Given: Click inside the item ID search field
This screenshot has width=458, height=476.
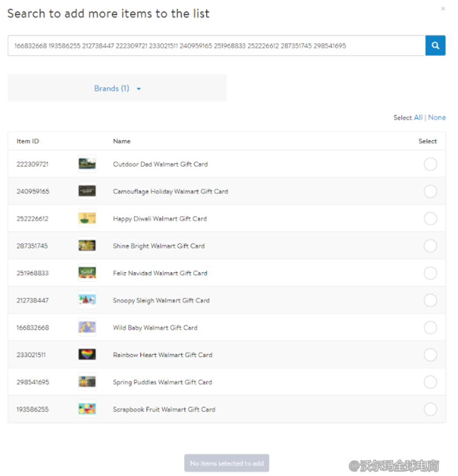Looking at the screenshot, I should click(214, 46).
